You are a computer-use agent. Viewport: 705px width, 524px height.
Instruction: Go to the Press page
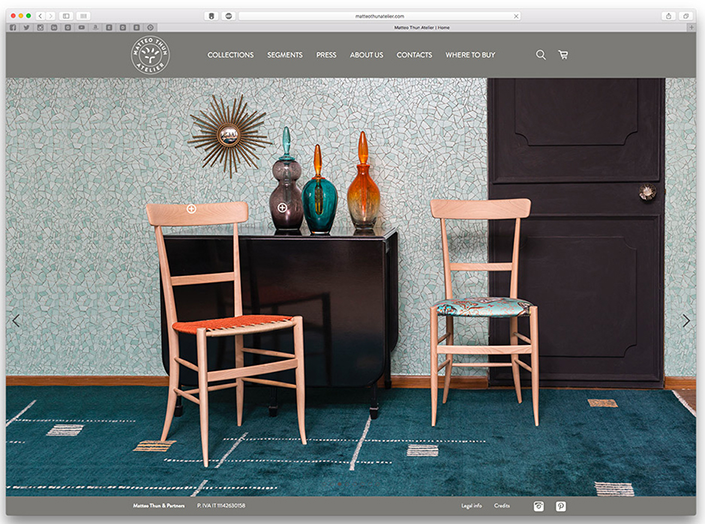pos(326,55)
